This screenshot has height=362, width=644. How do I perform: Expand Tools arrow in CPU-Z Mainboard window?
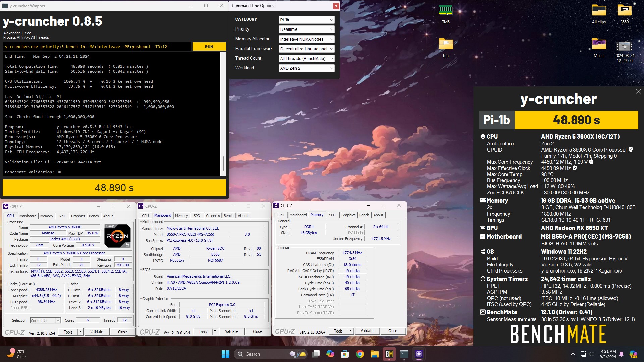[x=215, y=332]
